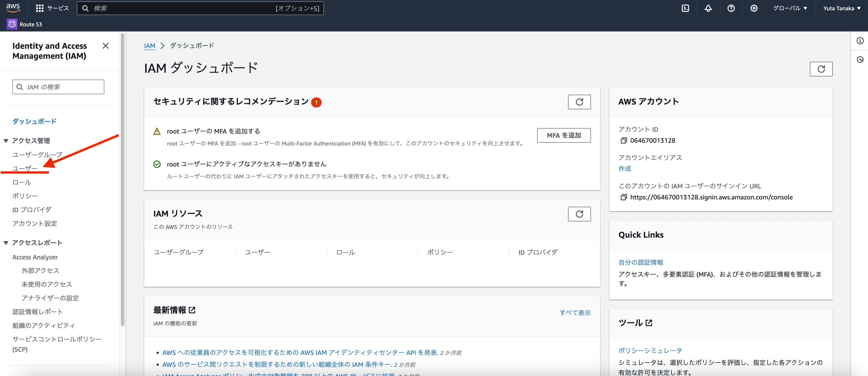Click the ロール resource column header

click(x=345, y=252)
